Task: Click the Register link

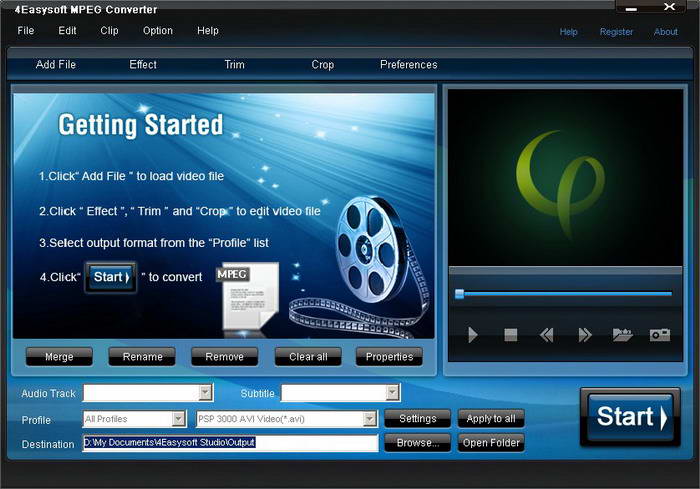Action: pyautogui.click(x=616, y=32)
